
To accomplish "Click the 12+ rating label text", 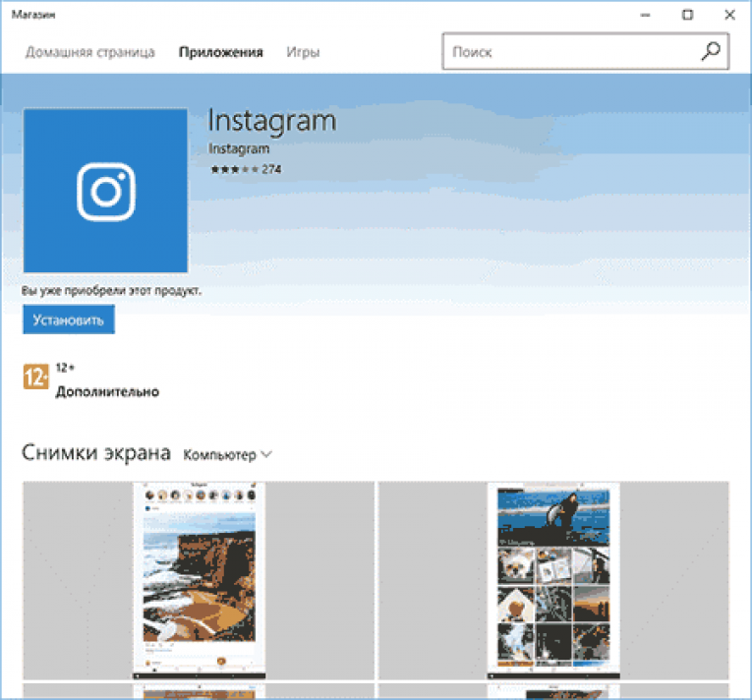I will coord(65,368).
